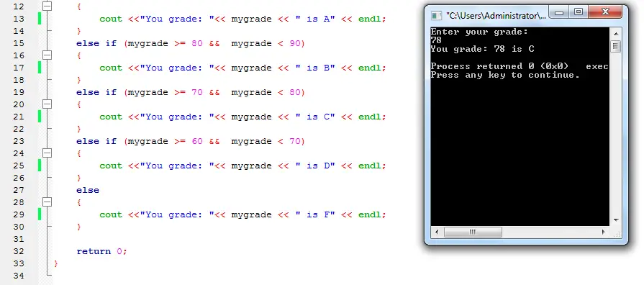This screenshot has width=644, height=285.
Task: Click console horizontal scrollbar right arrow
Action: tap(604, 232)
